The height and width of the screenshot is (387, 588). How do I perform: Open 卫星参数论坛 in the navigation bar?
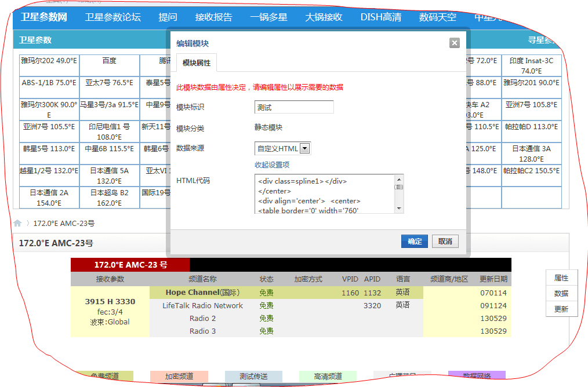[x=112, y=17]
